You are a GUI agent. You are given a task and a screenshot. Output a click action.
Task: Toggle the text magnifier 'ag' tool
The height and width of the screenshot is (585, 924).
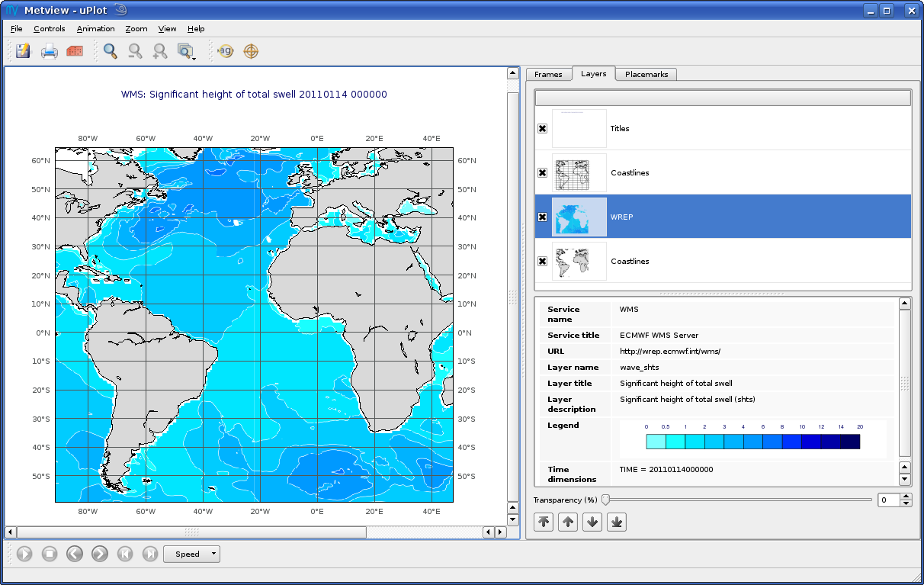(x=225, y=51)
